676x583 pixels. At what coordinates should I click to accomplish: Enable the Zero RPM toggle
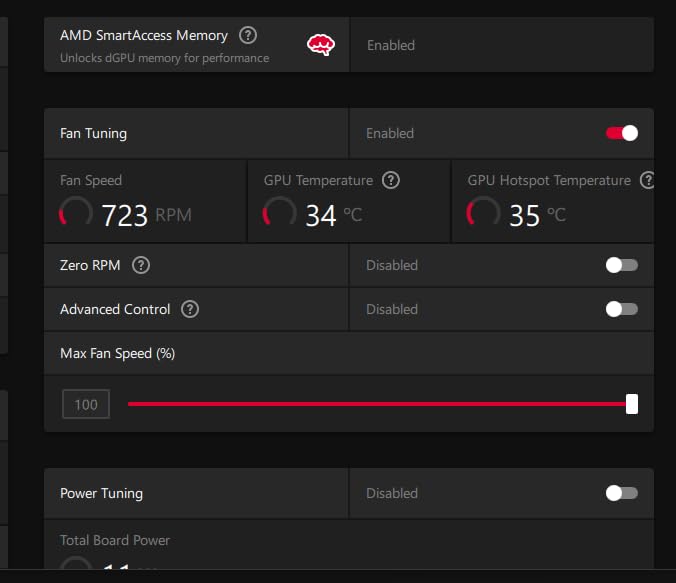pyautogui.click(x=622, y=265)
